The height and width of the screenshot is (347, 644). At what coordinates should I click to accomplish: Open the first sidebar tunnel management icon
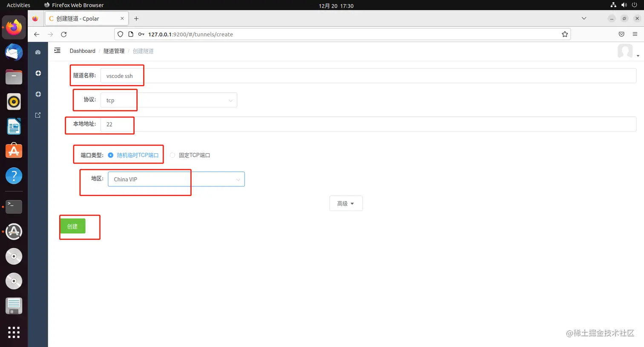point(38,73)
